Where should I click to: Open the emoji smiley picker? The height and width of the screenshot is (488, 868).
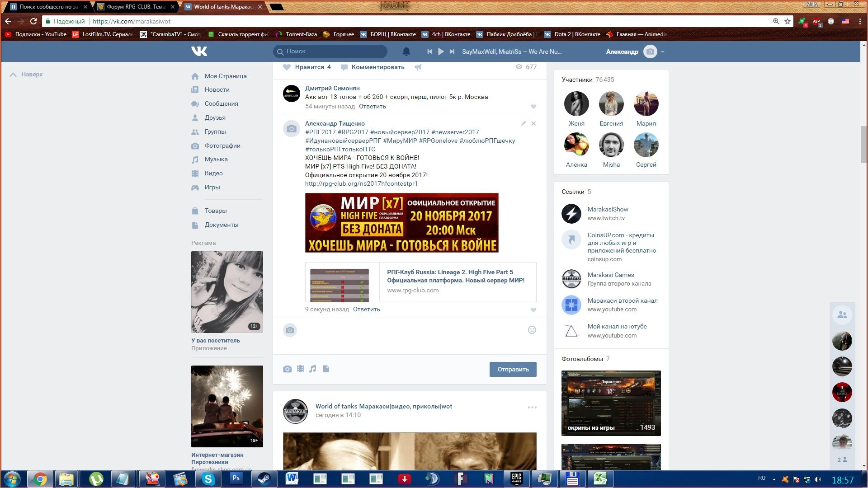[532, 330]
